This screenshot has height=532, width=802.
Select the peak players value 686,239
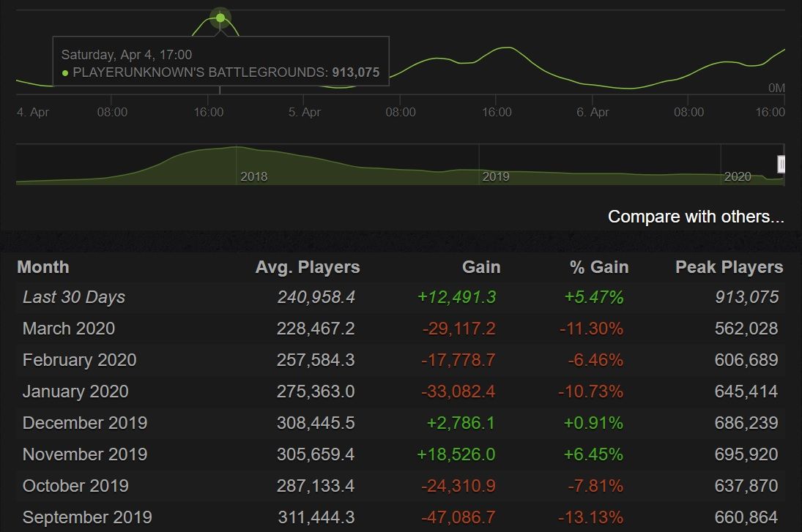pyautogui.click(x=746, y=423)
